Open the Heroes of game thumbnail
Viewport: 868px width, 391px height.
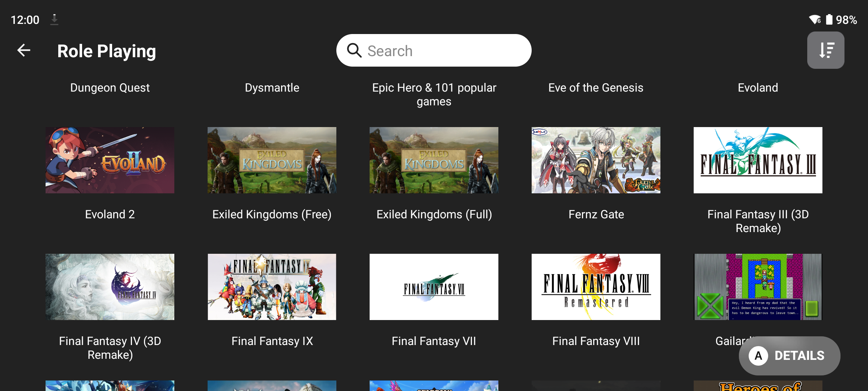[x=758, y=386]
